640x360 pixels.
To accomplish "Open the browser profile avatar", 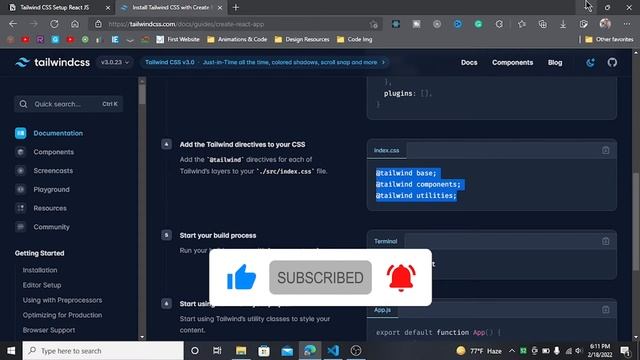I will [605, 24].
